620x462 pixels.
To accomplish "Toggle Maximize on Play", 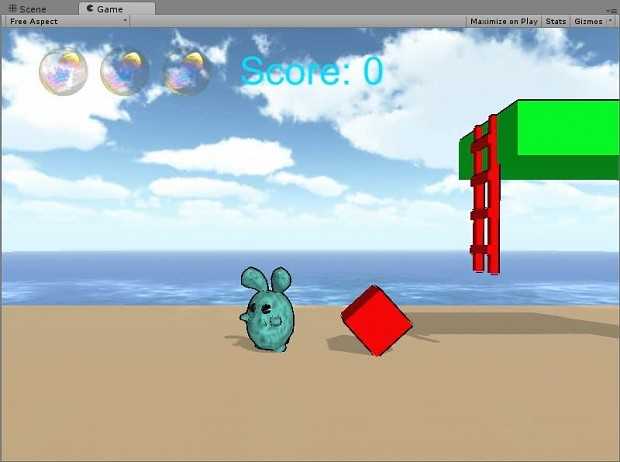I will tap(503, 21).
